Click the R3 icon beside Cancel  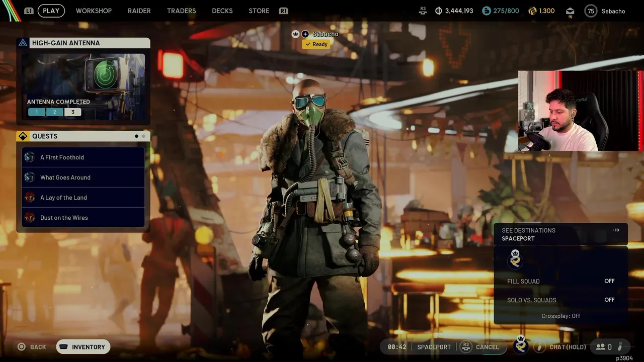[x=466, y=347]
